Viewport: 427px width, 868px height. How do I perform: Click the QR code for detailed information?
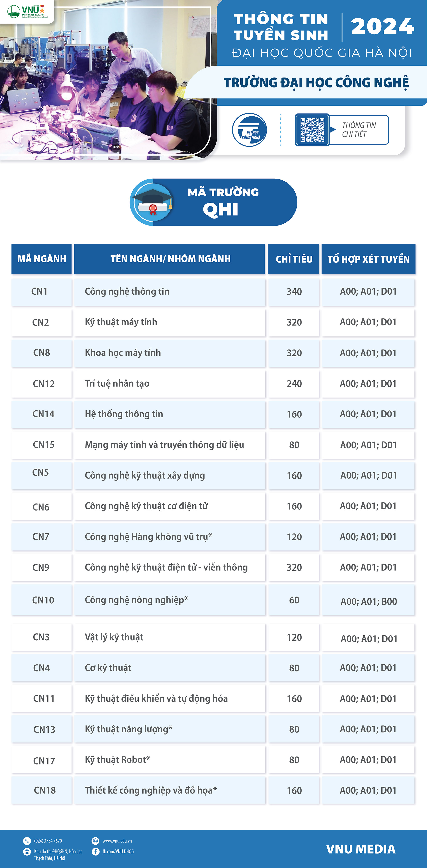[312, 130]
